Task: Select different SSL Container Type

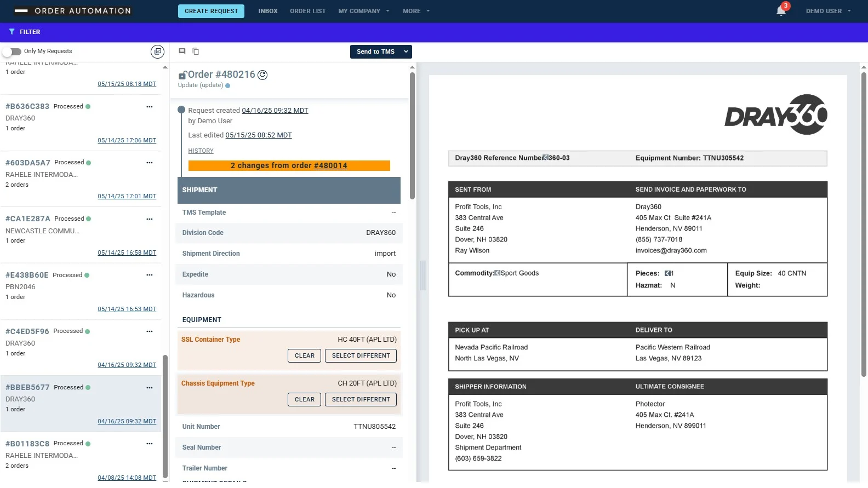Action: [x=361, y=355]
